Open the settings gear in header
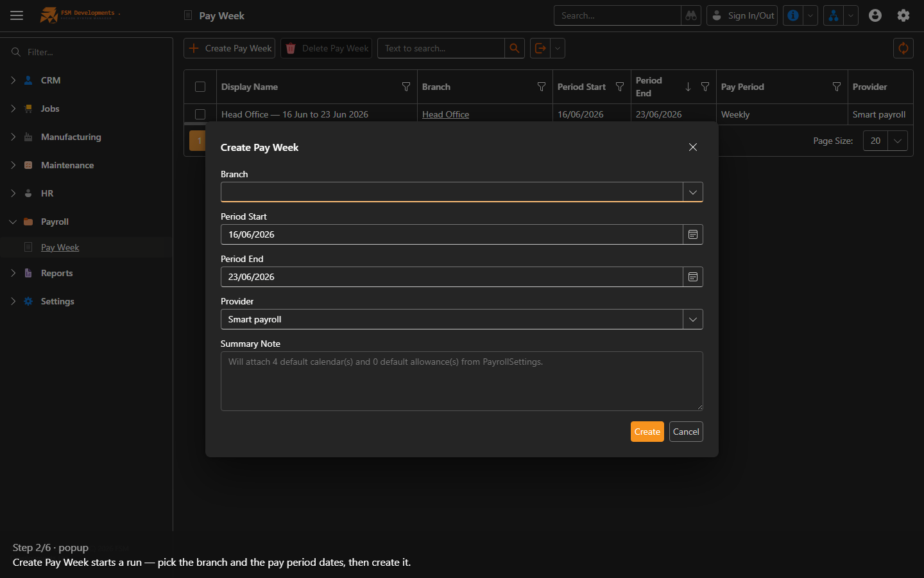The width and height of the screenshot is (924, 578). (x=903, y=15)
